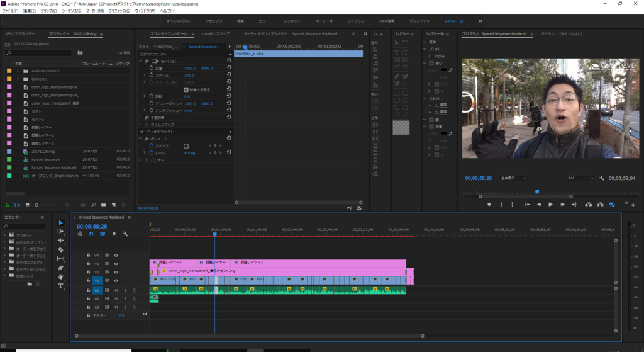Image resolution: width=644 pixels, height=352 pixels.
Task: Select the Selection arrow tool
Action: click(61, 222)
